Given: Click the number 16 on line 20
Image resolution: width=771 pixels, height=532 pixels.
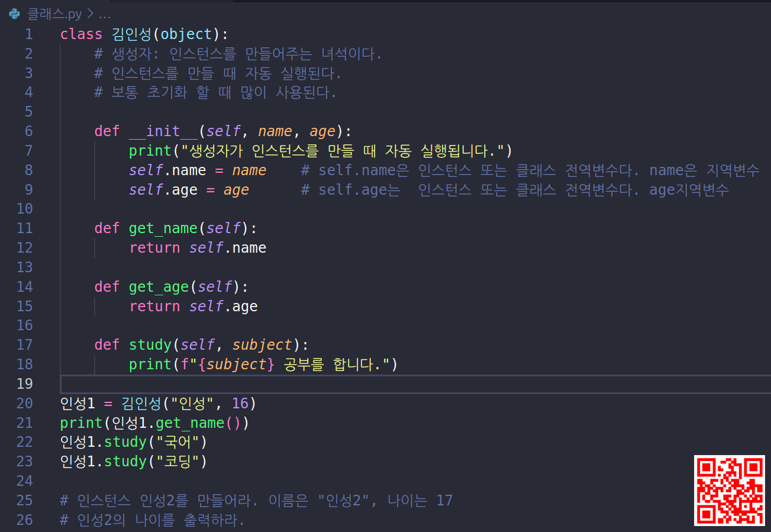Looking at the screenshot, I should click(241, 404).
